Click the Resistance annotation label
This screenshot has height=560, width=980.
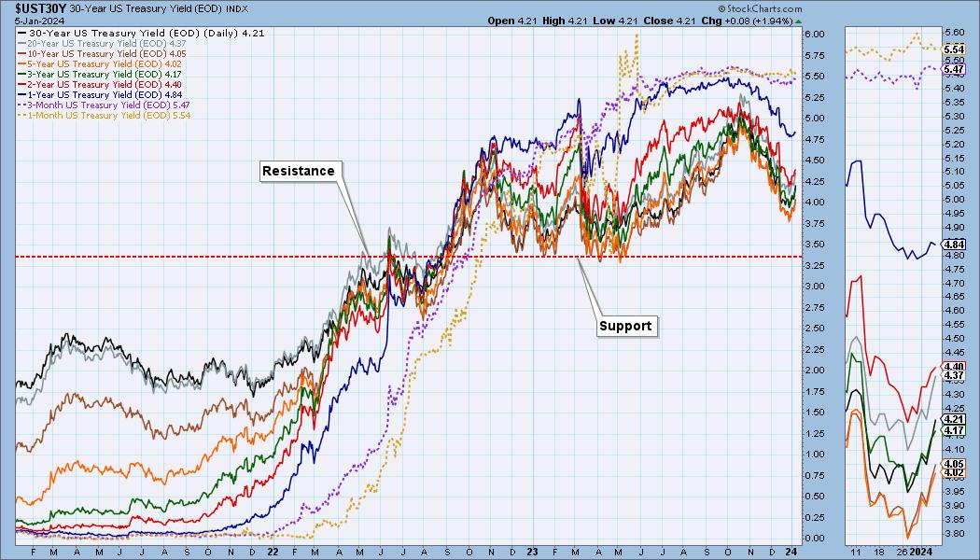coord(299,171)
